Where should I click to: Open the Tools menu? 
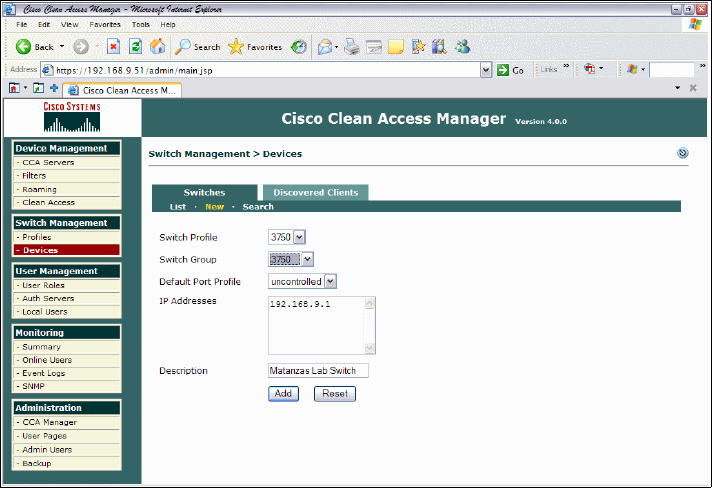[141, 24]
